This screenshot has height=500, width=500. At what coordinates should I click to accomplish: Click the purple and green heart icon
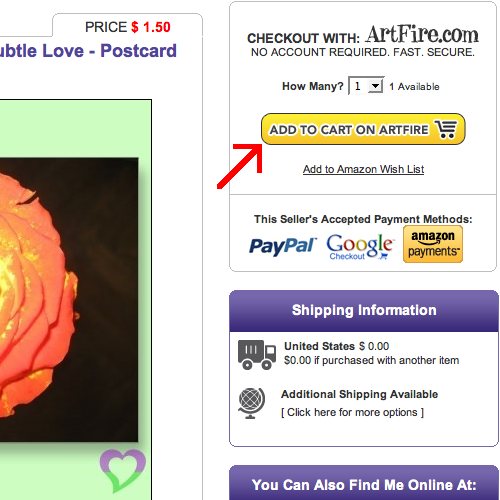(122, 470)
